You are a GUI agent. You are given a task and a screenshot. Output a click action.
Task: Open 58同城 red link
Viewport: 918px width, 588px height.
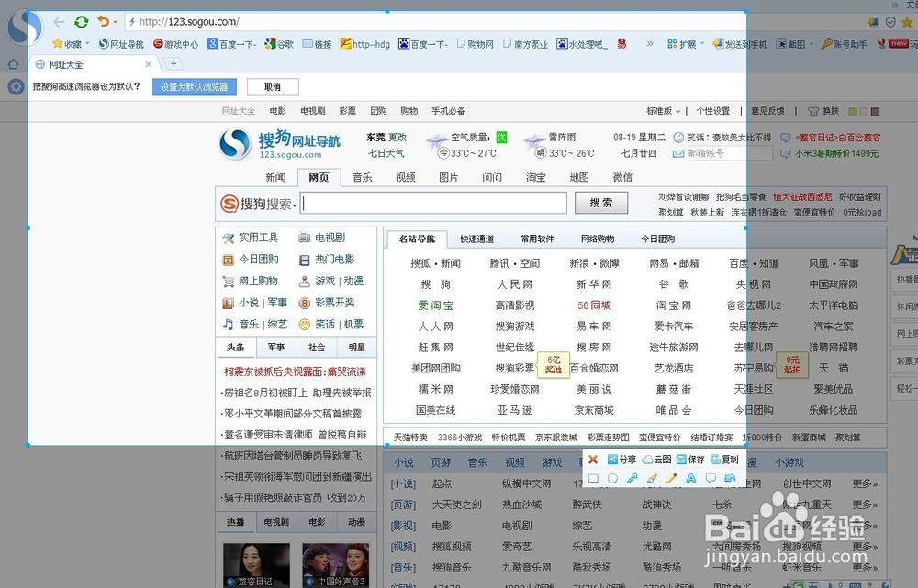[x=594, y=305]
